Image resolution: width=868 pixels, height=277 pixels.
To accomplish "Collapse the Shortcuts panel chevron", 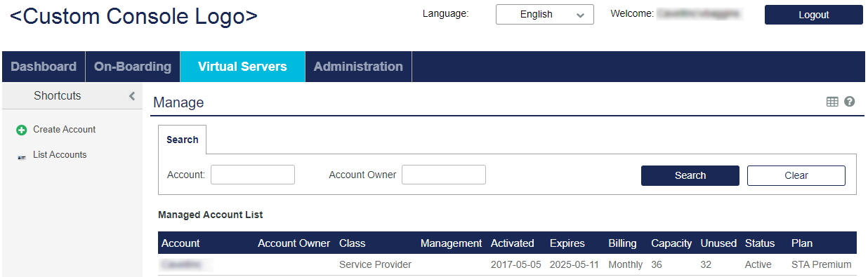I will click(x=131, y=96).
